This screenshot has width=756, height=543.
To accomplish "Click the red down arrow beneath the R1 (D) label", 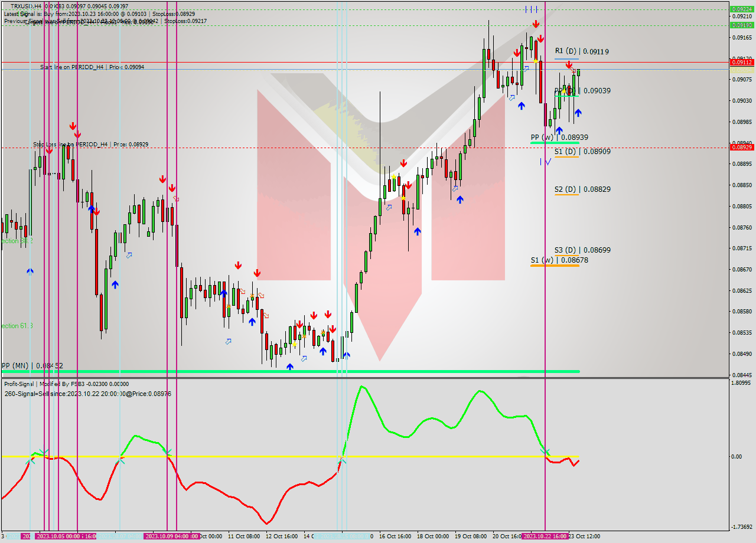I will coord(569,65).
